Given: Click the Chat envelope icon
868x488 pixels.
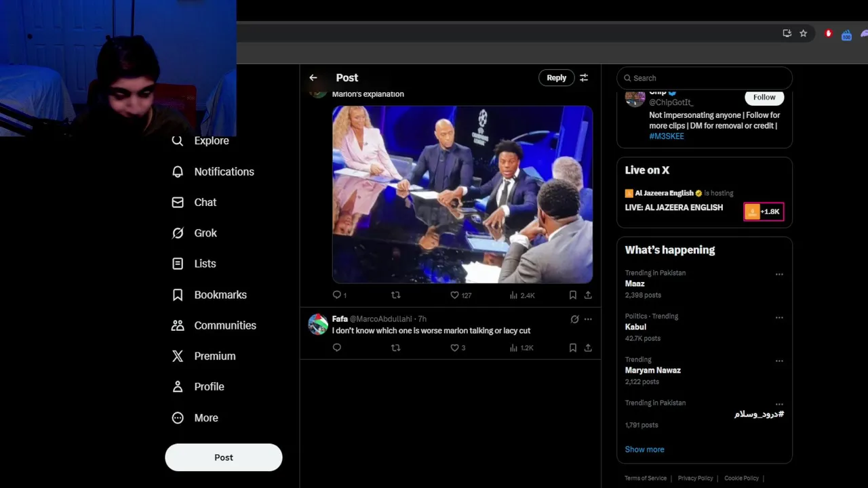Looking at the screenshot, I should click(x=178, y=202).
